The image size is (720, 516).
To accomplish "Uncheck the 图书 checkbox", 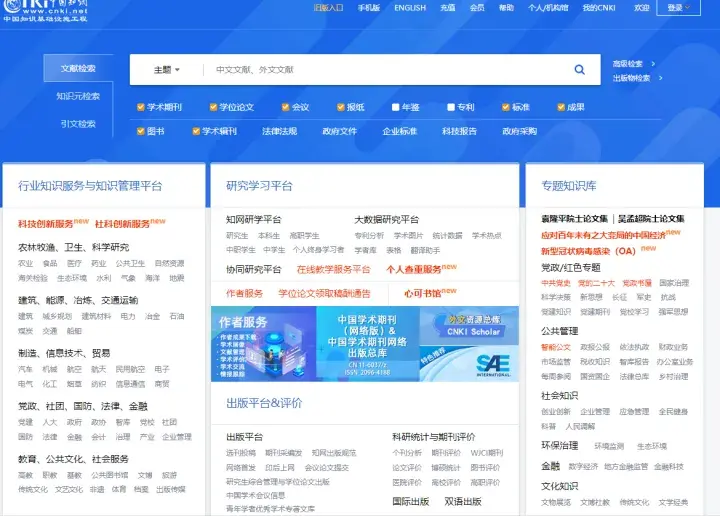I will 142,131.
